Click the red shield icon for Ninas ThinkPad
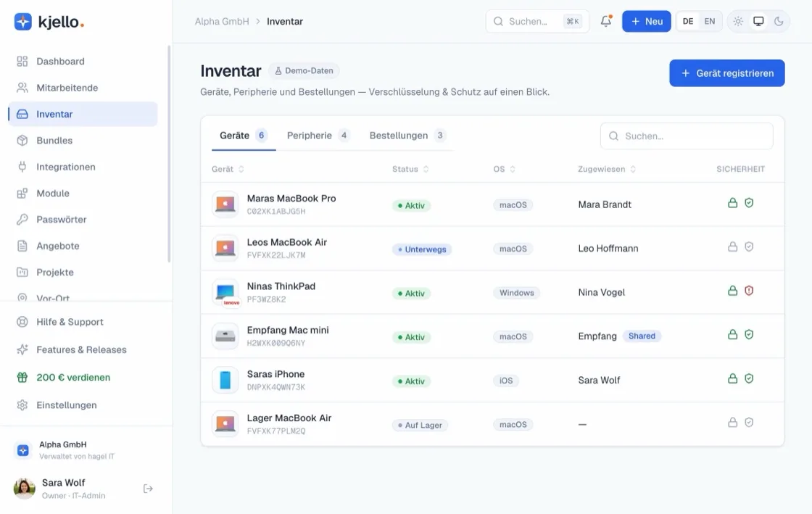812x514 pixels. [749, 291]
